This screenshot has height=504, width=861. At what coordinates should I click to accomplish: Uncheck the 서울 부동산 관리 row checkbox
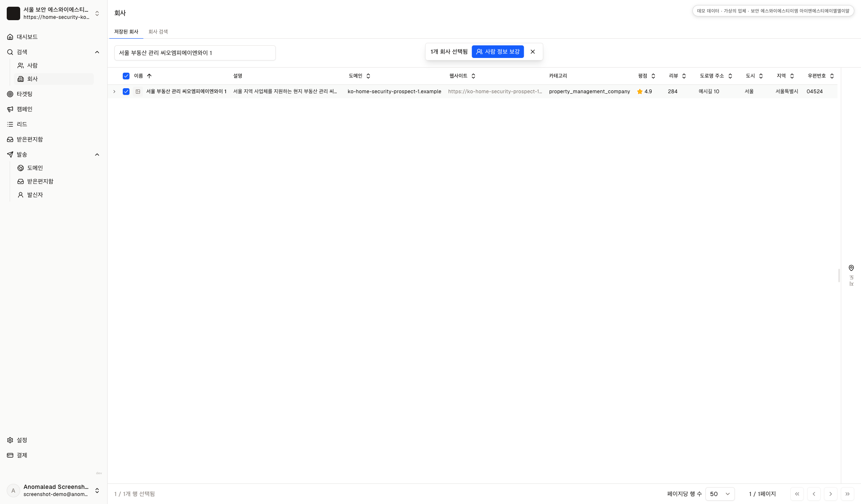pyautogui.click(x=126, y=92)
